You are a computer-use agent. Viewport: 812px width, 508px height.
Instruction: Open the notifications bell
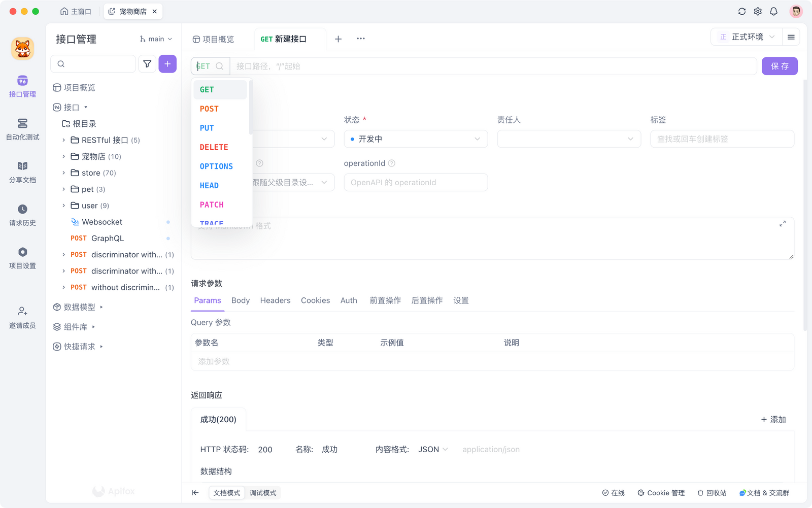773,11
